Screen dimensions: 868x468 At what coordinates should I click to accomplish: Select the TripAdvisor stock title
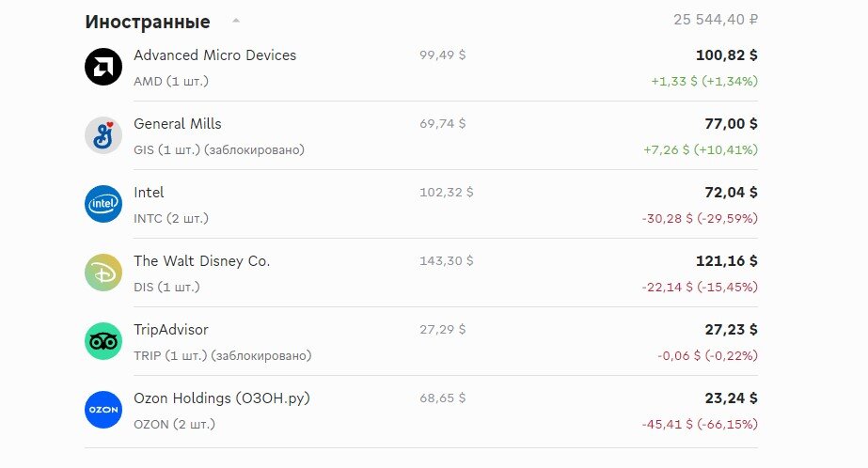170,330
